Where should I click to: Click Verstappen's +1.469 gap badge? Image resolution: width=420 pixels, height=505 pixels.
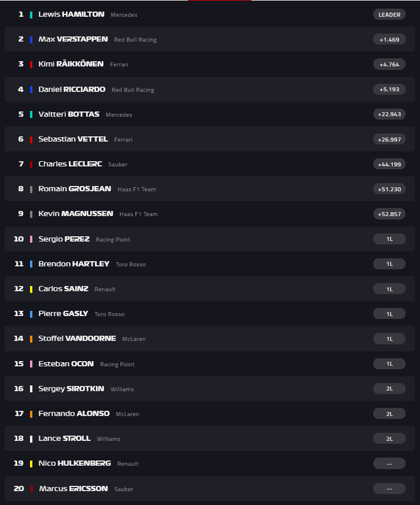(389, 39)
